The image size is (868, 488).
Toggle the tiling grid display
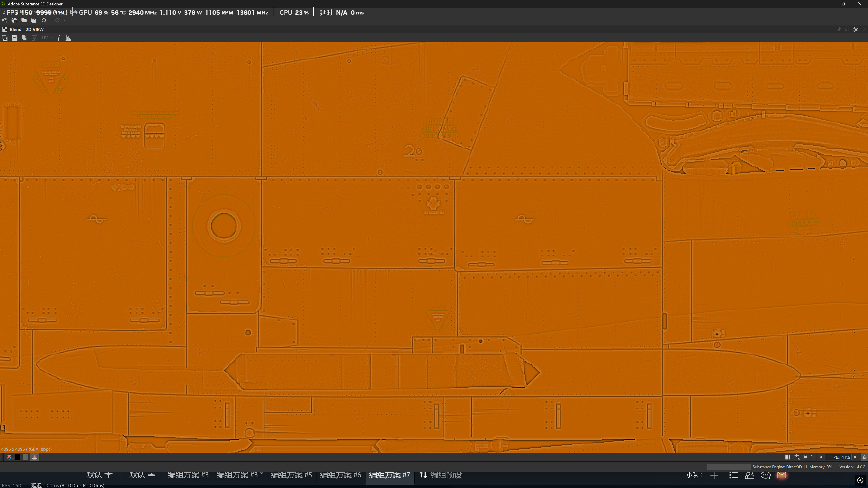point(788,457)
